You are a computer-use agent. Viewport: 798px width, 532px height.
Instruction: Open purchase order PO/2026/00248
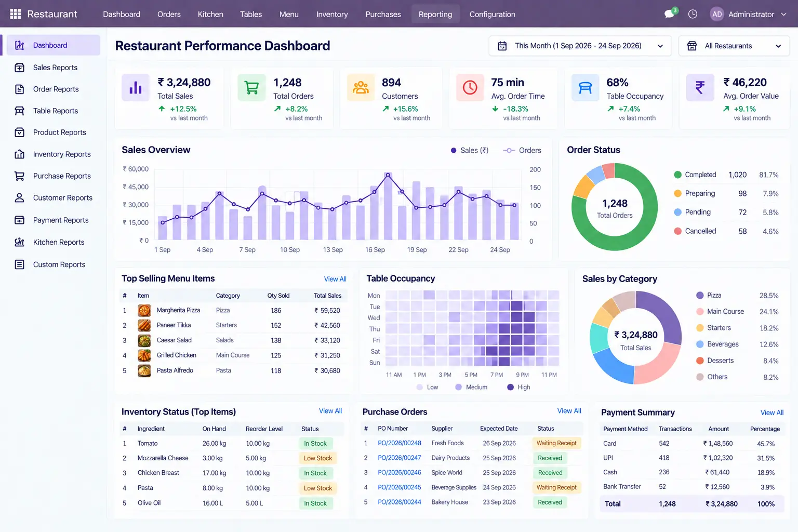(x=400, y=443)
